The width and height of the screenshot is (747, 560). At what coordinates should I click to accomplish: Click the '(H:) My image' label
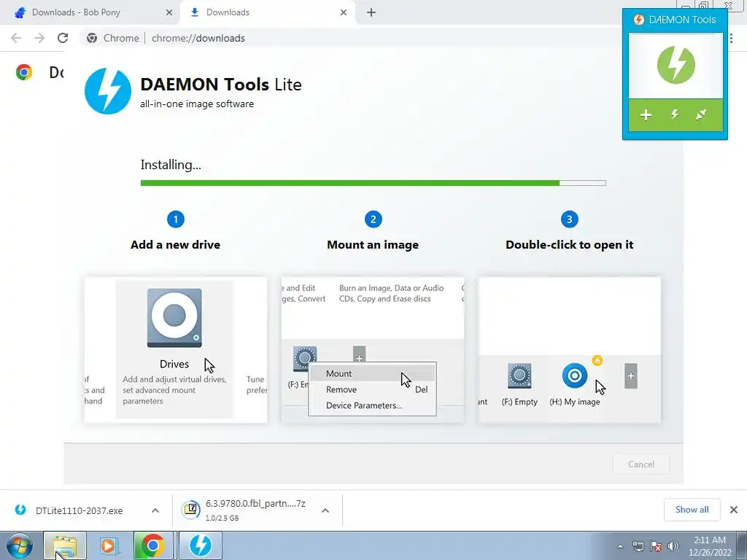[575, 402]
